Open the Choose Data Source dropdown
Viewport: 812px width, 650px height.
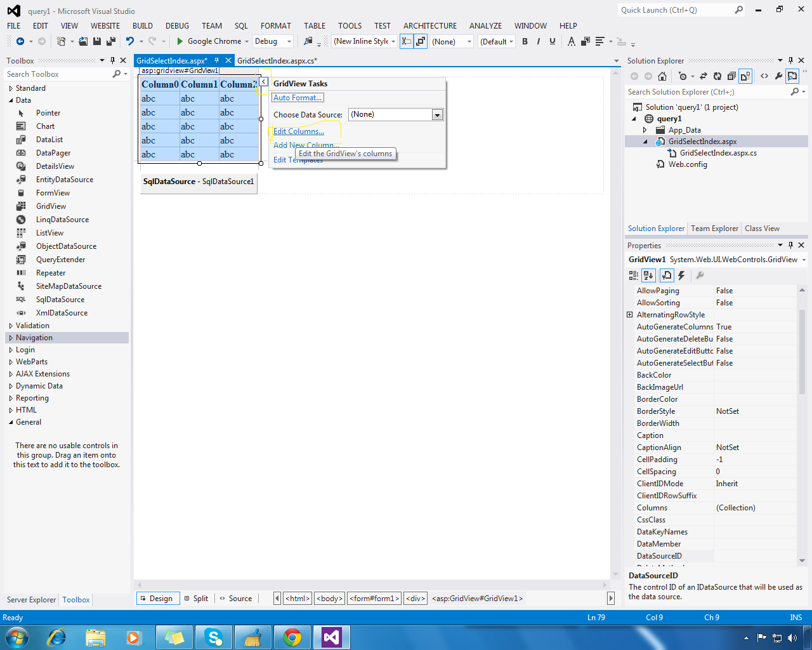click(x=437, y=115)
